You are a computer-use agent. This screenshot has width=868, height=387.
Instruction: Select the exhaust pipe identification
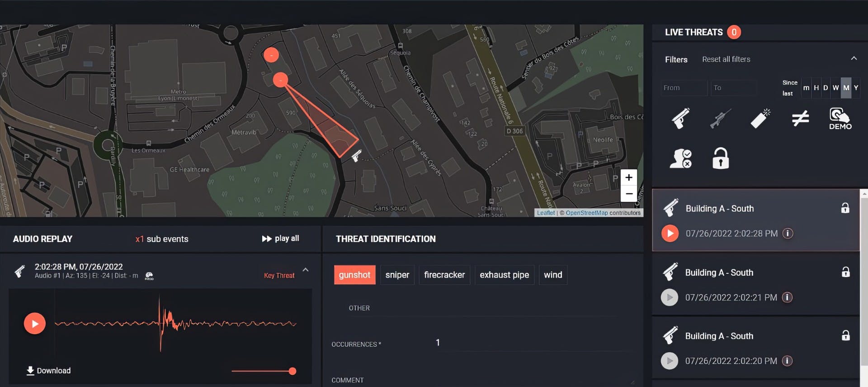(504, 275)
